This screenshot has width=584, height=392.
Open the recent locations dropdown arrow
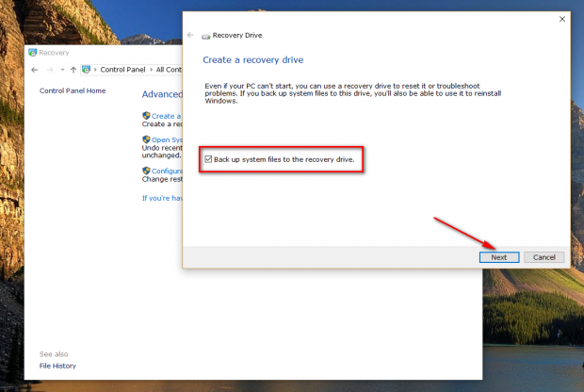pyautogui.click(x=62, y=70)
